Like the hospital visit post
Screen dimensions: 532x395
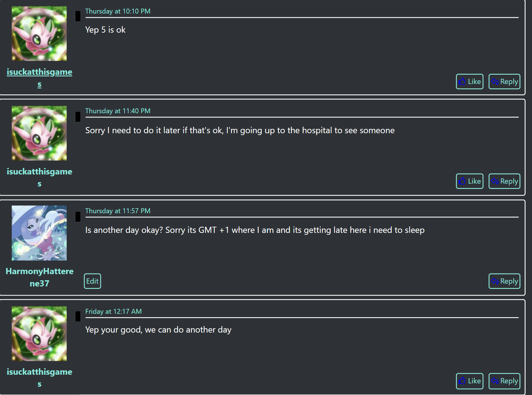[x=469, y=181]
